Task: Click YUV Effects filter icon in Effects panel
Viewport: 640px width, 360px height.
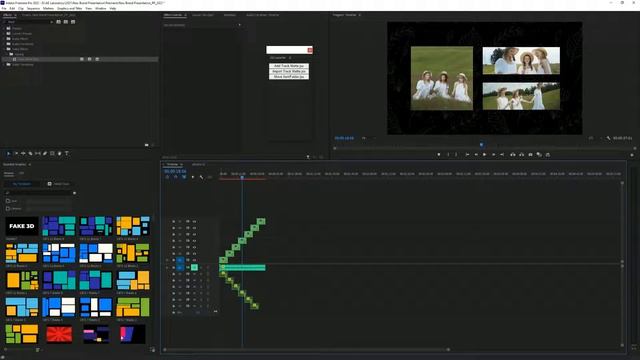Action: tap(73, 22)
